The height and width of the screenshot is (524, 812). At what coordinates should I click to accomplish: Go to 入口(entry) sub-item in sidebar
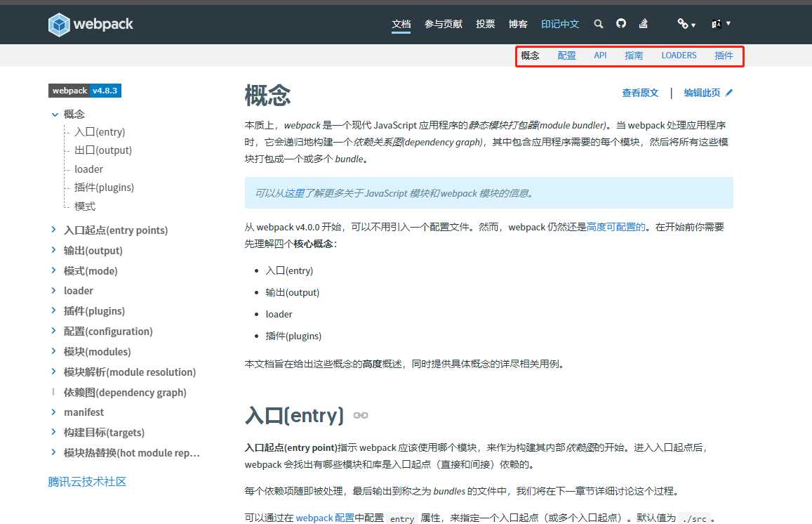[100, 132]
